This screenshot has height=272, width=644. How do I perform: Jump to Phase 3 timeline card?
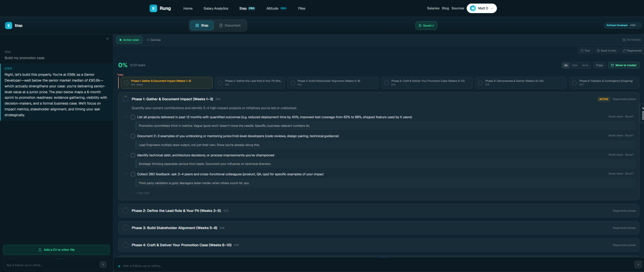(333, 83)
